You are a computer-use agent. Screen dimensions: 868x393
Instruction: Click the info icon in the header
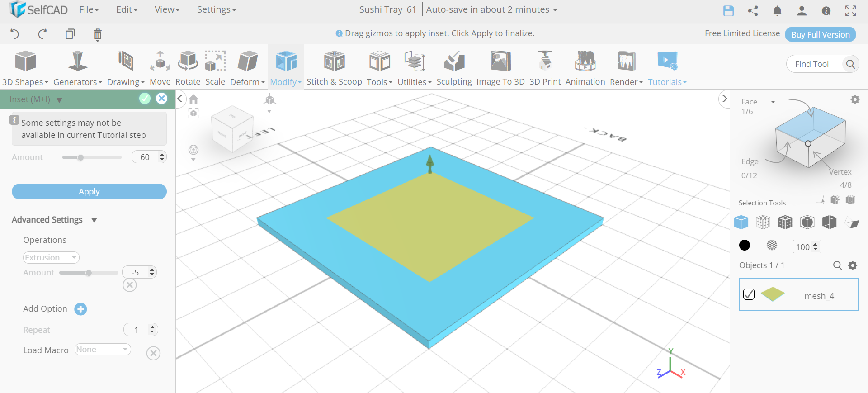coord(826,10)
